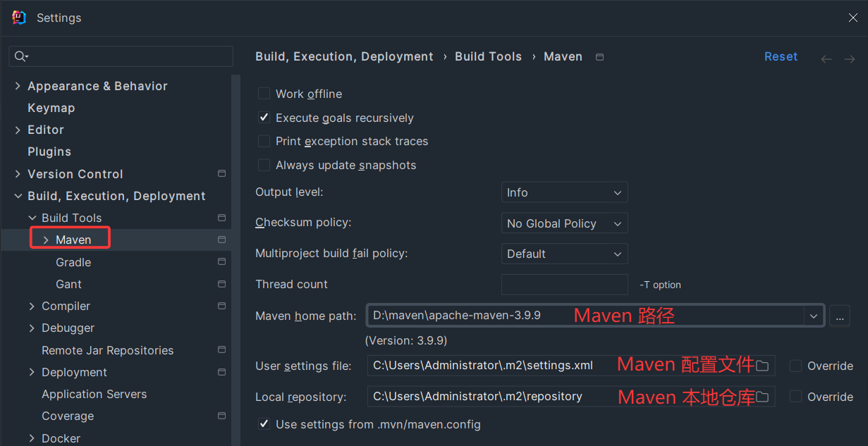
Task: Click project icon next to Remote Jar Repositories
Action: [221, 349]
